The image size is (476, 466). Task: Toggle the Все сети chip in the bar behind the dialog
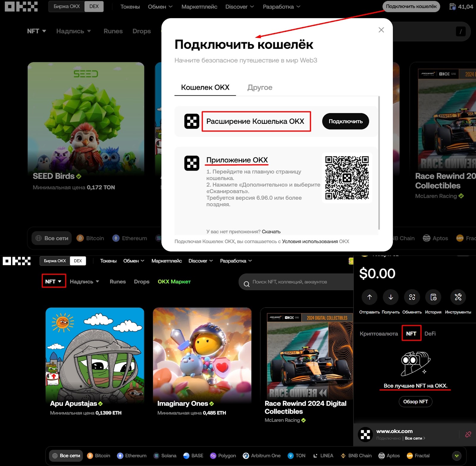coord(52,238)
